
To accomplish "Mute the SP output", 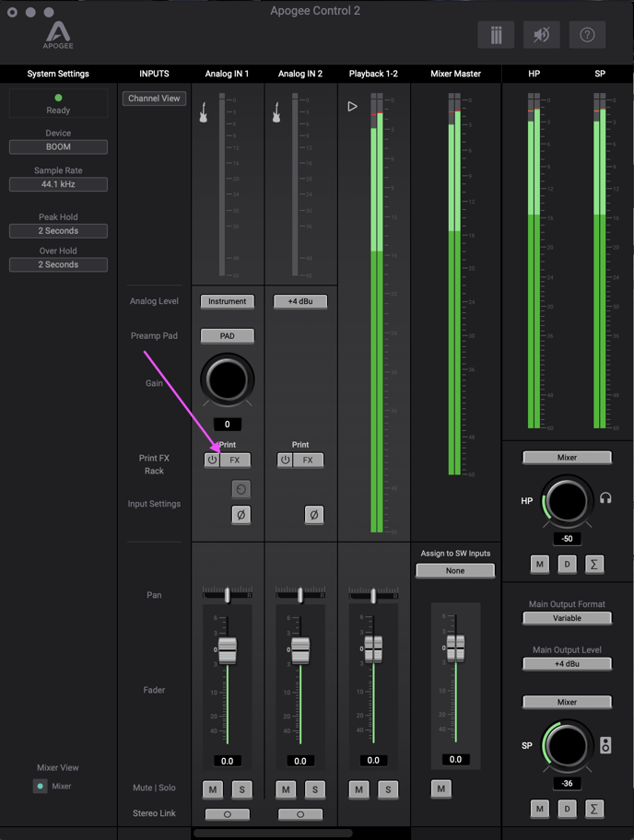I will pos(540,809).
